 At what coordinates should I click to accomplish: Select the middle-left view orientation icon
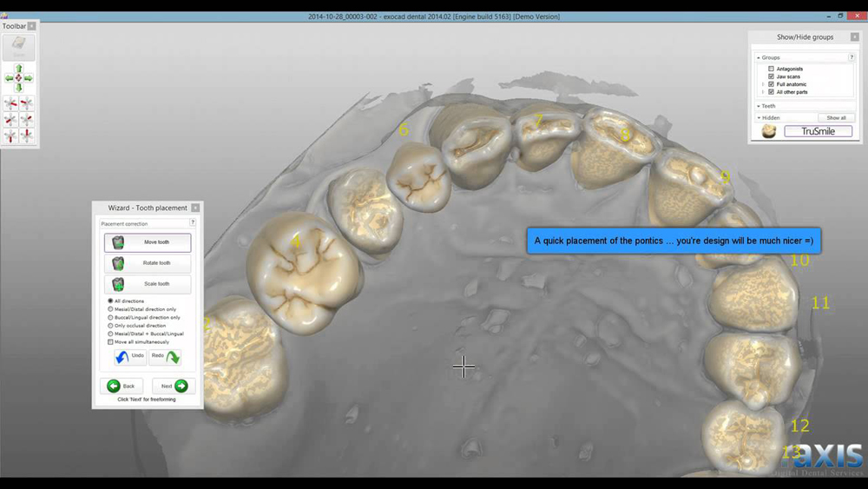click(10, 120)
